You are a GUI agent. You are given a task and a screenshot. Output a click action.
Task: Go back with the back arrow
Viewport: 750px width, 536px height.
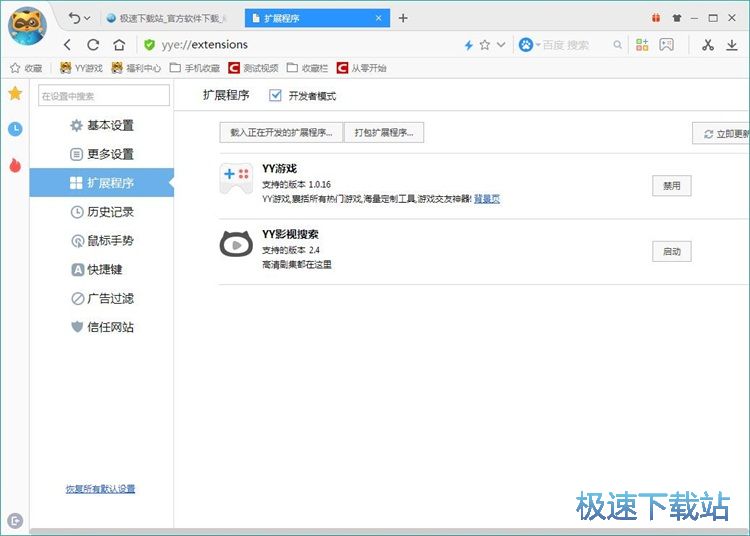coord(67,45)
